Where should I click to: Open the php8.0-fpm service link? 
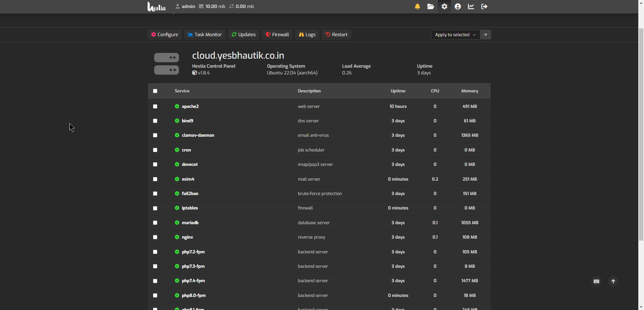tap(194, 295)
